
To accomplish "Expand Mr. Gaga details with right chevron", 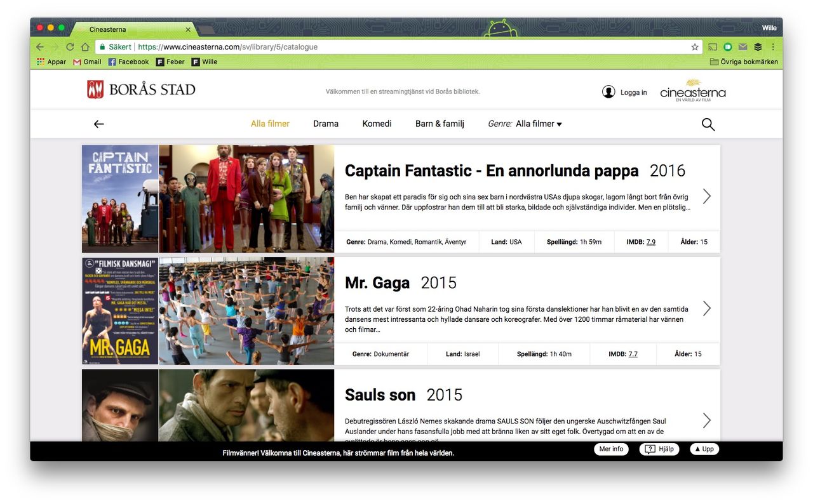I will (x=706, y=308).
